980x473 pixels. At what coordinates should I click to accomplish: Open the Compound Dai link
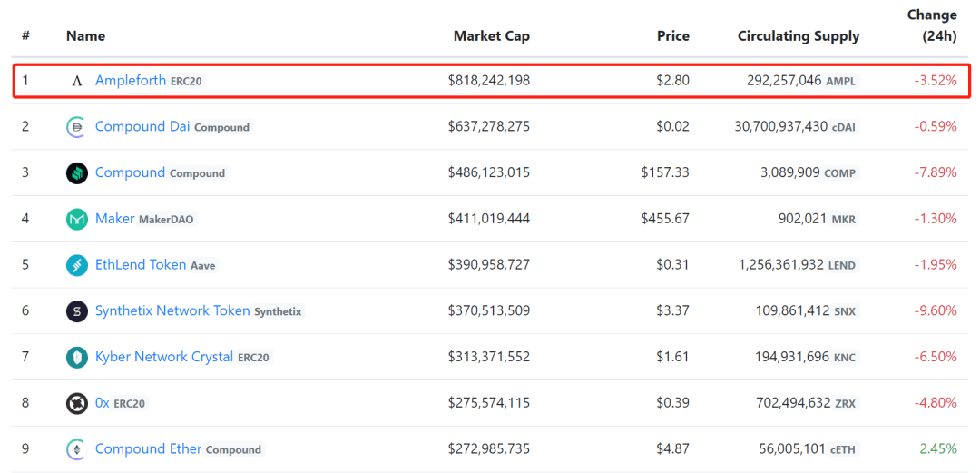(x=142, y=126)
